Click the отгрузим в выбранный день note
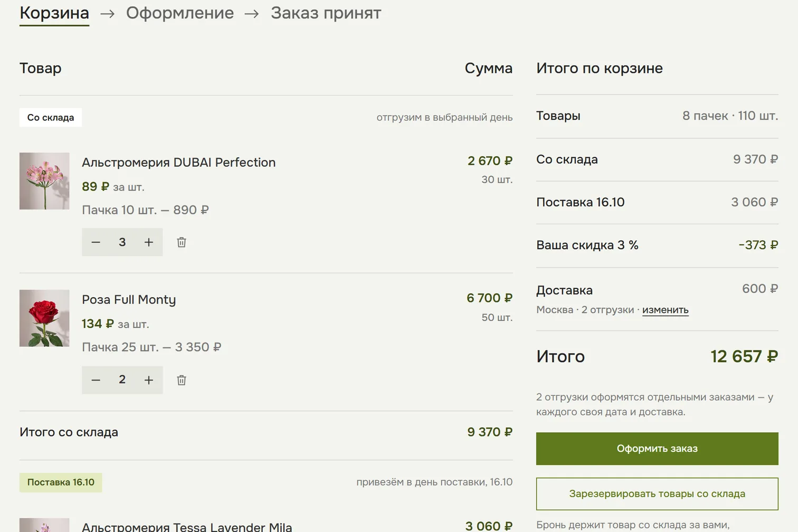 pos(444,118)
